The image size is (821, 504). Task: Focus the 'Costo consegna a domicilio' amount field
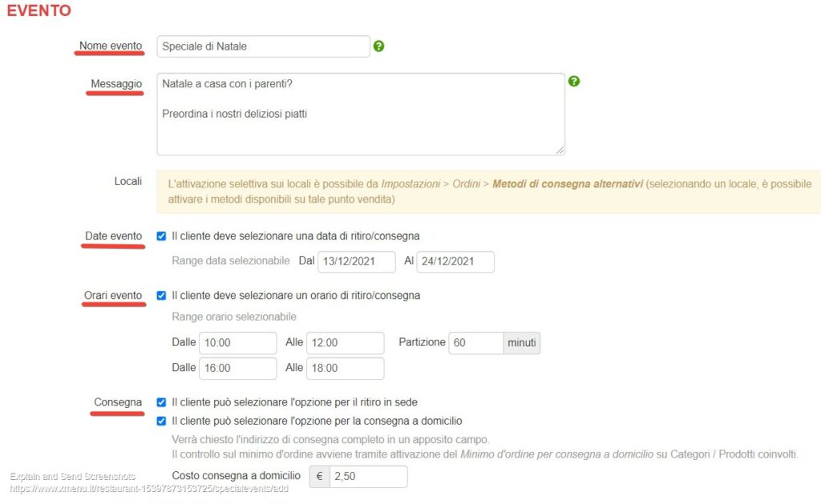367,477
